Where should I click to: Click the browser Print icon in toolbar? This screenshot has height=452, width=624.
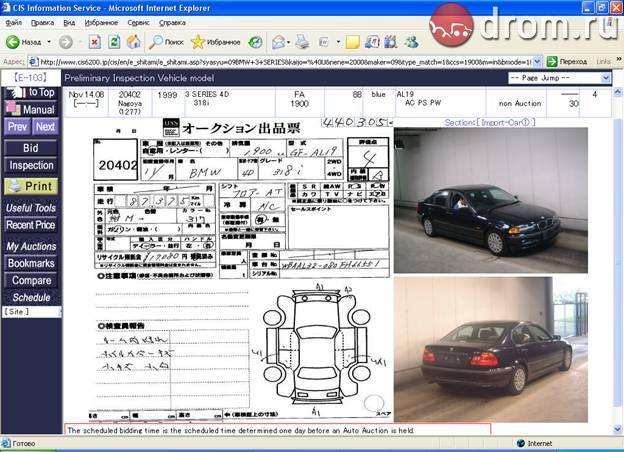pyautogui.click(x=302, y=42)
